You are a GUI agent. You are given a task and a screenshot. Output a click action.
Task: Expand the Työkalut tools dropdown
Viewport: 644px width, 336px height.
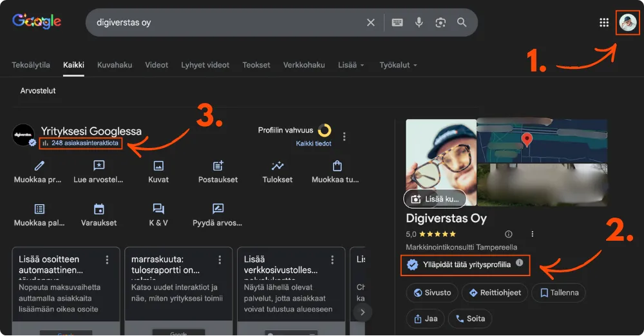tap(398, 65)
